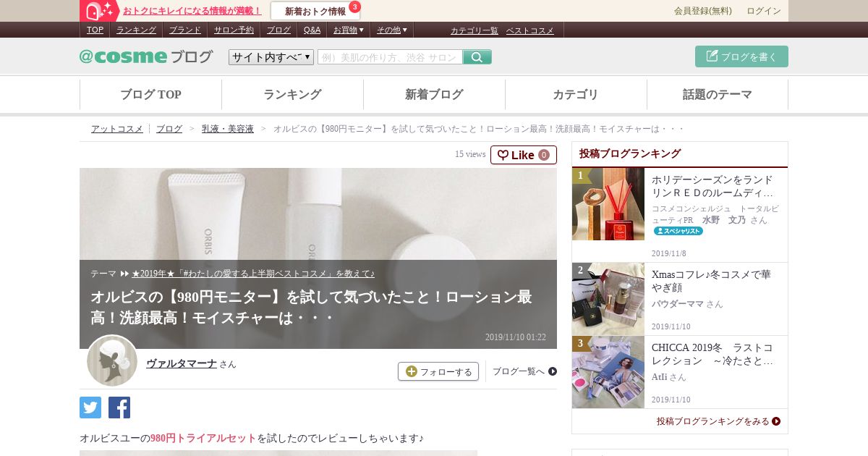
Task: Click author 水野 文乃 name
Action: coord(724,219)
